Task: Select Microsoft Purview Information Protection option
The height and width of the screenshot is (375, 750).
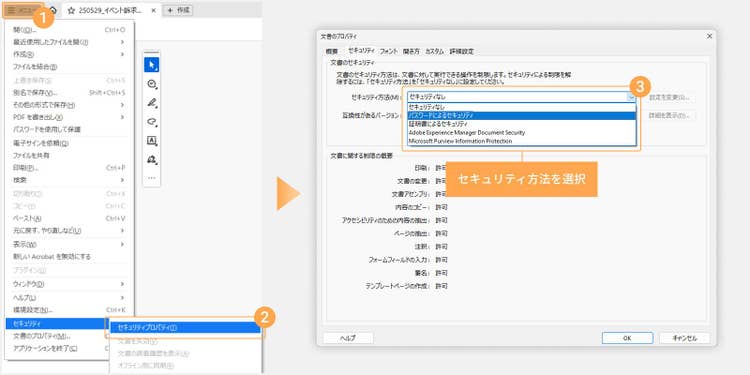Action: 521,141
